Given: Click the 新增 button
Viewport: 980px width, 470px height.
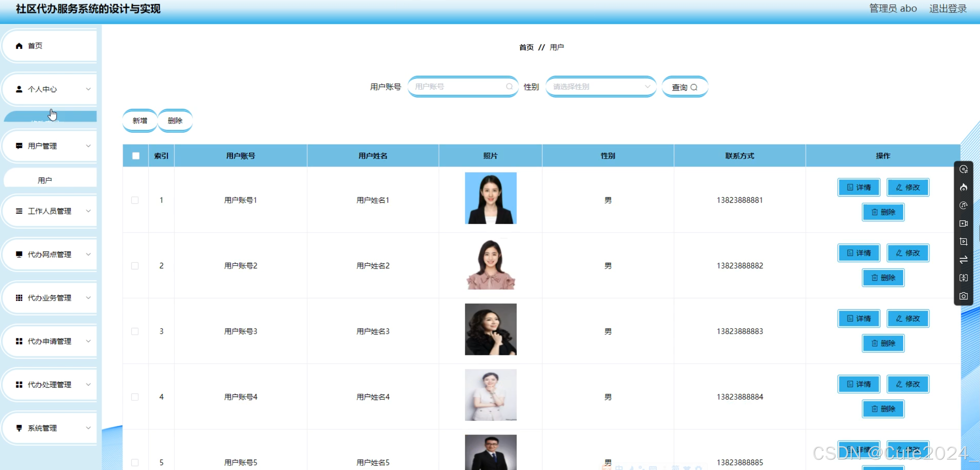Looking at the screenshot, I should (x=140, y=121).
